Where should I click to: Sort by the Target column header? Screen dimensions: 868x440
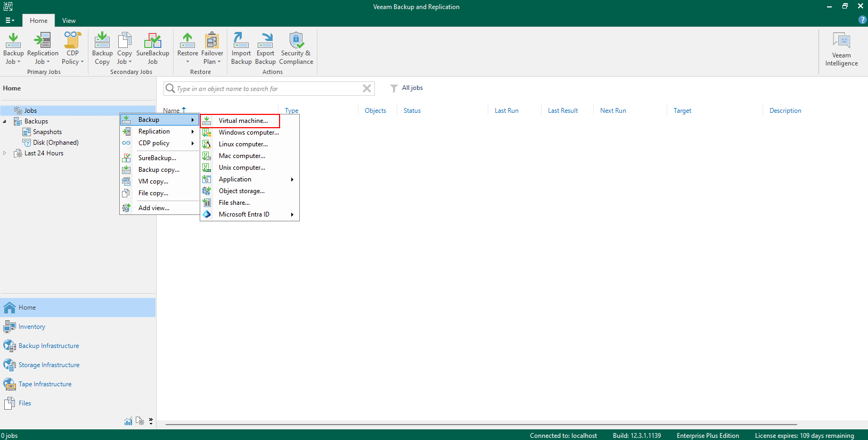(x=682, y=111)
